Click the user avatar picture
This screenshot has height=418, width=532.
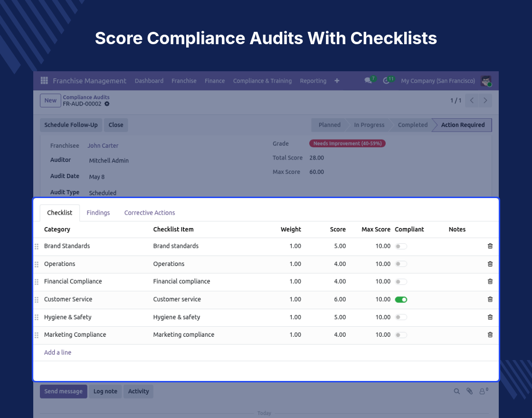pos(486,81)
